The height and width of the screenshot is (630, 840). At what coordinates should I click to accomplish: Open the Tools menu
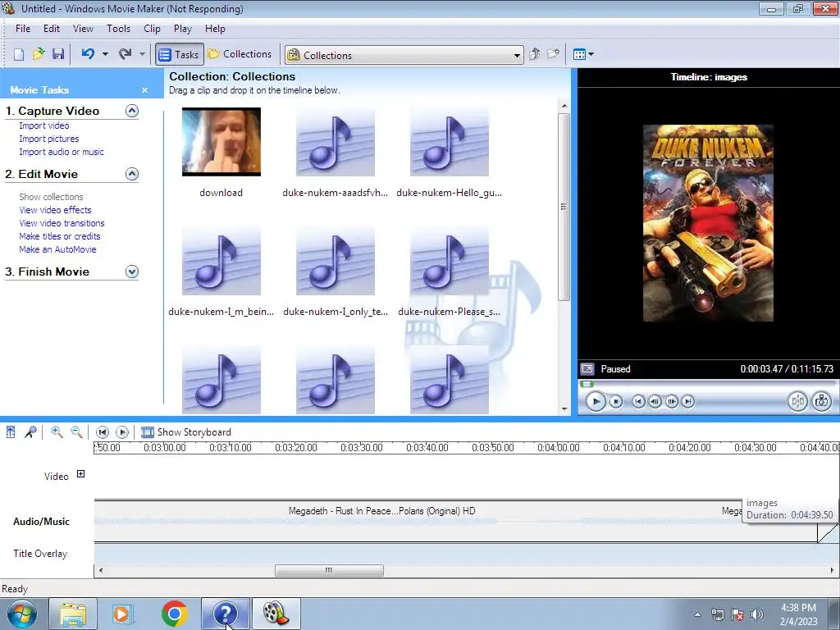click(118, 29)
